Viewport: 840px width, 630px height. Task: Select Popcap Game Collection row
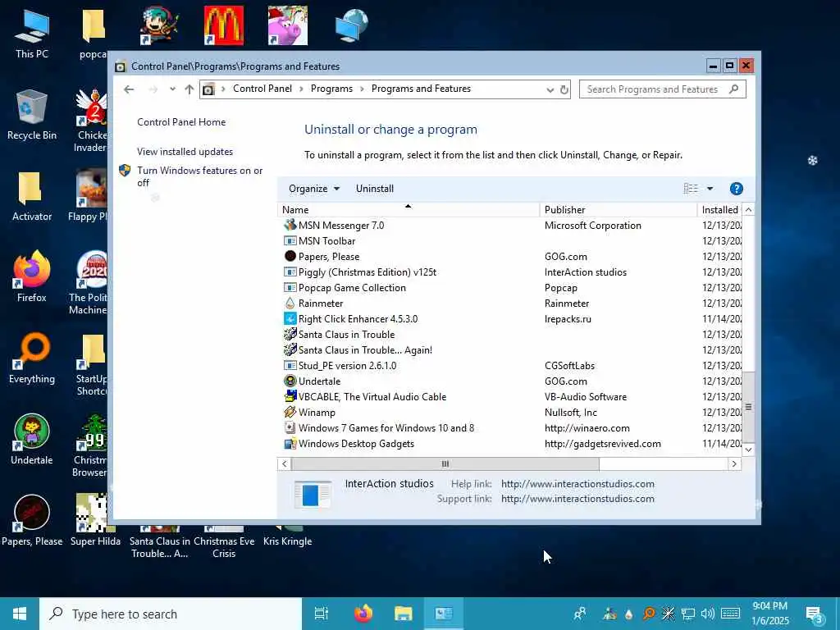click(x=509, y=288)
